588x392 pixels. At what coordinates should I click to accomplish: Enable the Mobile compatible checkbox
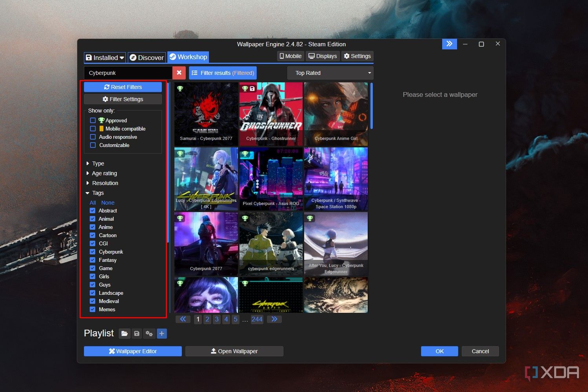pyautogui.click(x=93, y=129)
